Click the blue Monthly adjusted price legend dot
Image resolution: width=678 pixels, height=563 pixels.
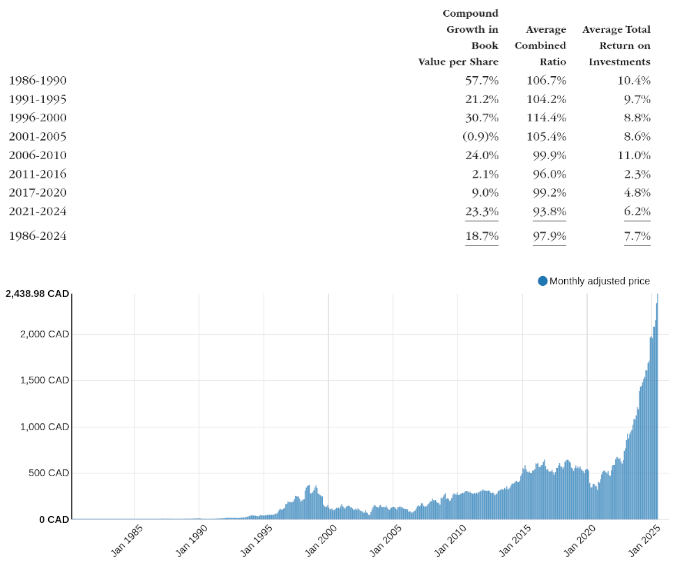542,281
